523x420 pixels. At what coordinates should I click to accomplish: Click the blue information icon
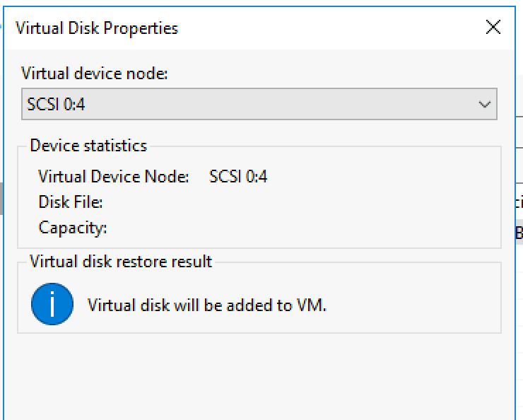52,304
